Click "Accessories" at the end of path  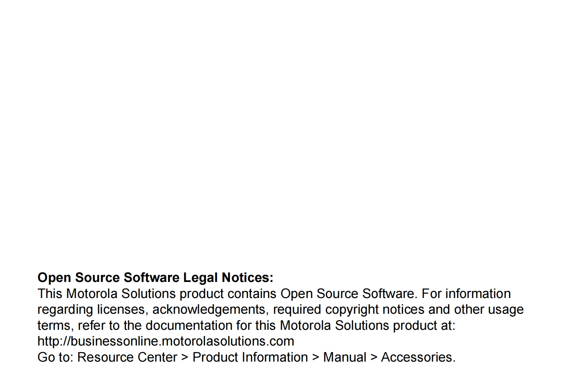click(x=418, y=357)
